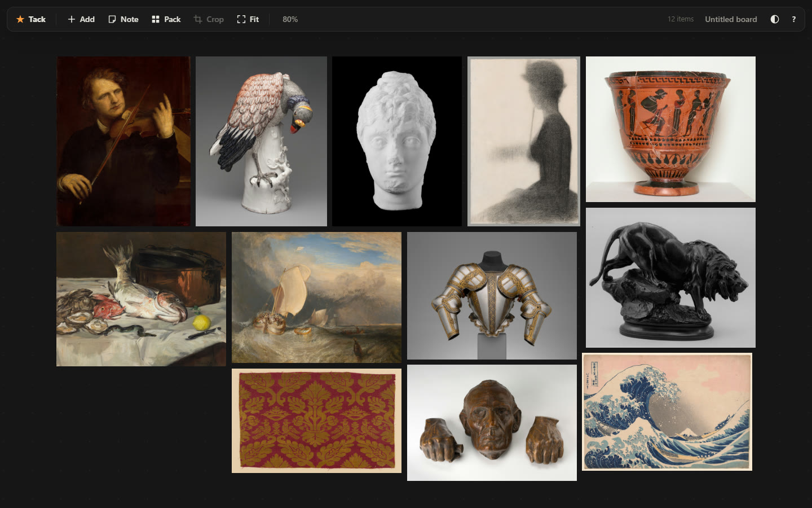The image size is (812, 508).
Task: Add a new item with Add
Action: point(81,19)
